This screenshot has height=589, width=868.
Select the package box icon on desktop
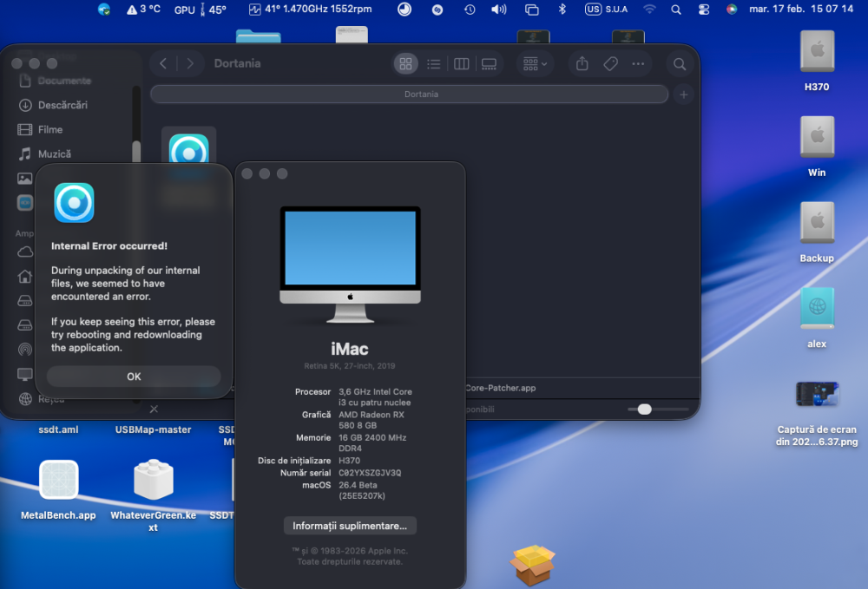[x=532, y=565]
